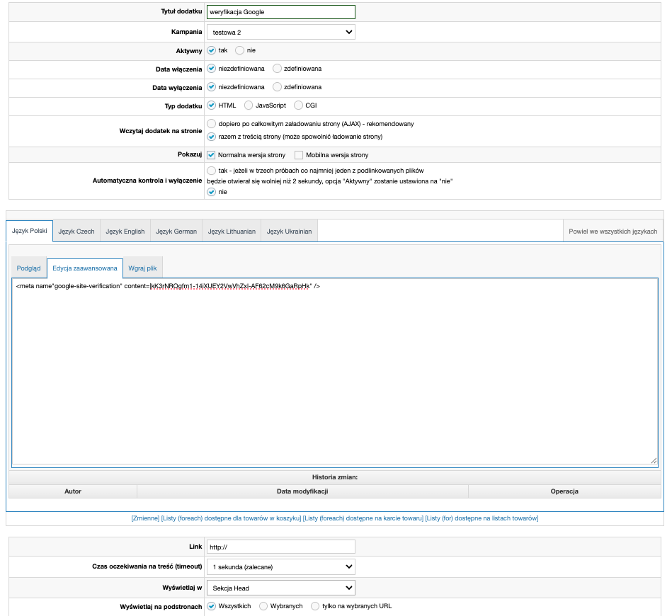The height and width of the screenshot is (616, 672).
Task: Choose JavaScript as Typ dodatku
Action: [248, 105]
